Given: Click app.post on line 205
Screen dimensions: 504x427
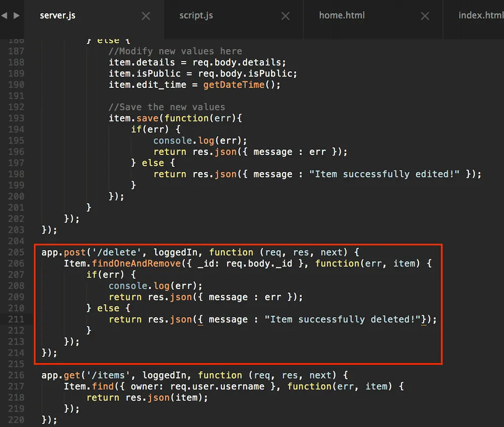Looking at the screenshot, I should click(x=64, y=253).
